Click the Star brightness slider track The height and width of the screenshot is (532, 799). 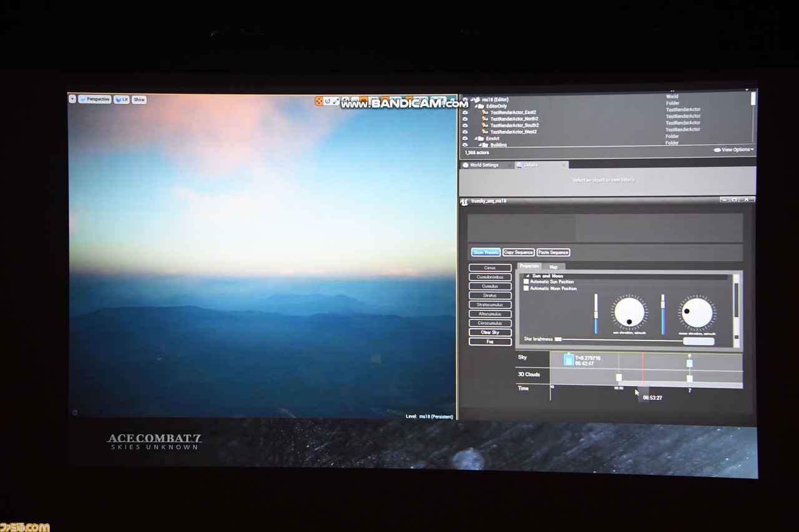[624, 340]
